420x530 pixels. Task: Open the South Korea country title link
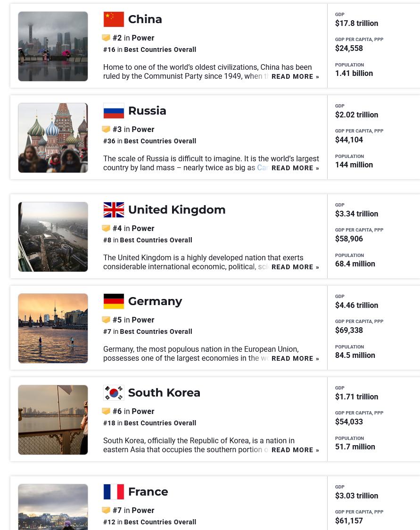click(x=164, y=393)
